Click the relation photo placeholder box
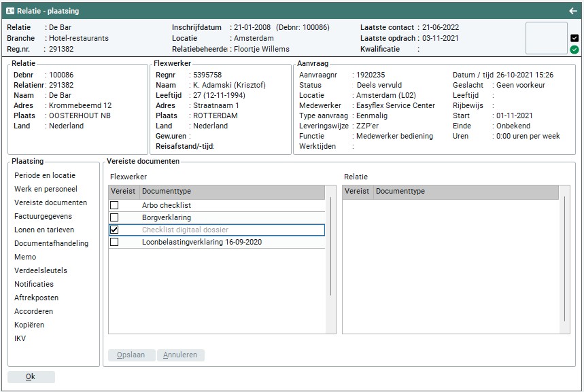The height and width of the screenshot is (392, 584). [x=546, y=38]
